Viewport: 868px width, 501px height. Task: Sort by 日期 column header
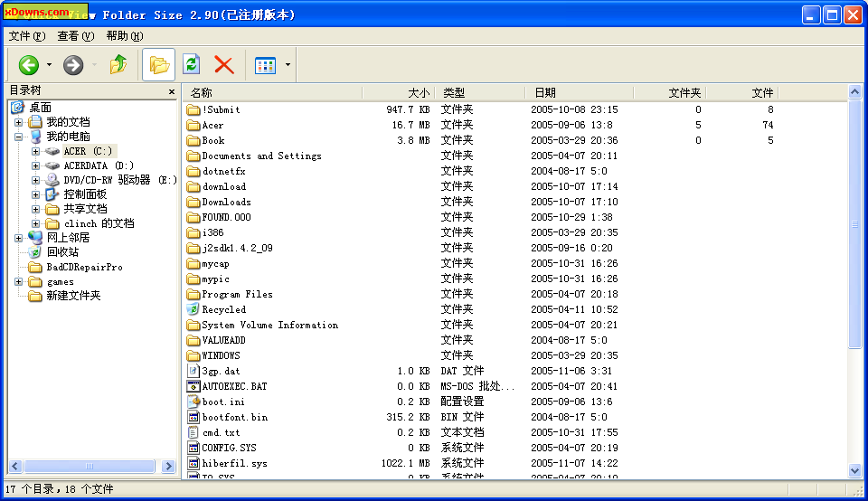tap(579, 93)
